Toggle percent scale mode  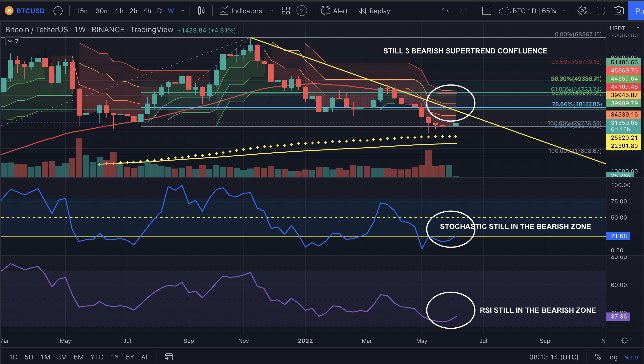598,357
